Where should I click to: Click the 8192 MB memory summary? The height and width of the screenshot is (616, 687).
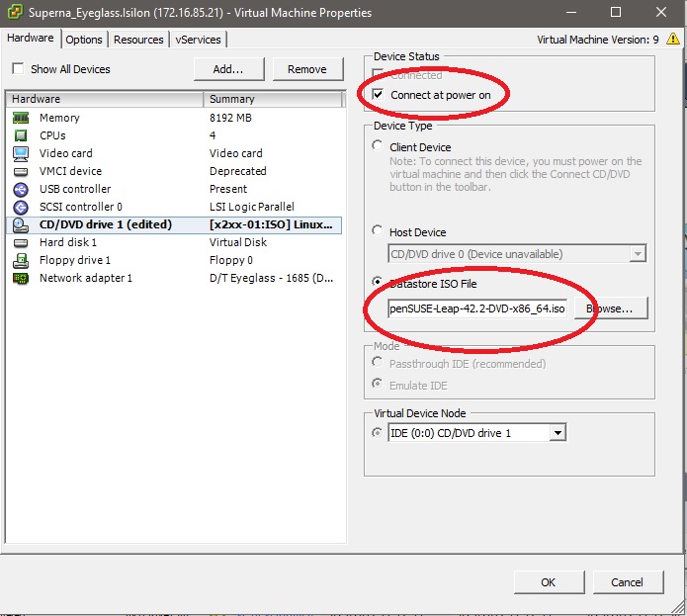231,118
